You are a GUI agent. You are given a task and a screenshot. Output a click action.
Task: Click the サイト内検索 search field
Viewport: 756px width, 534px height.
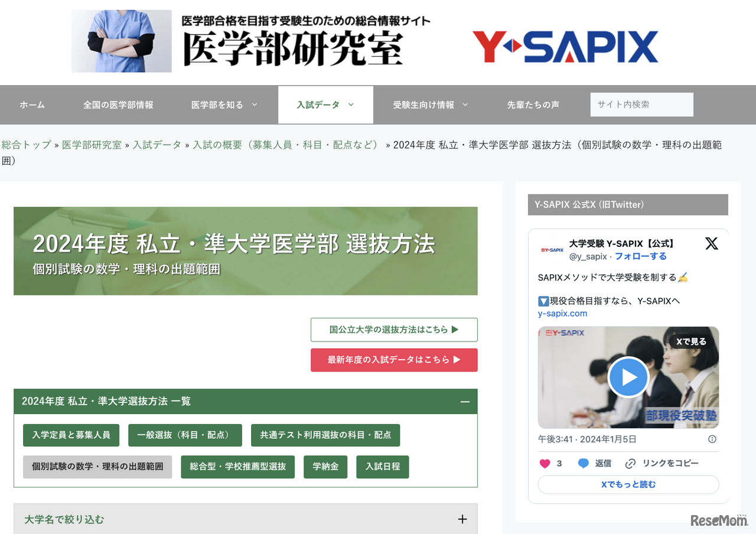(x=641, y=104)
